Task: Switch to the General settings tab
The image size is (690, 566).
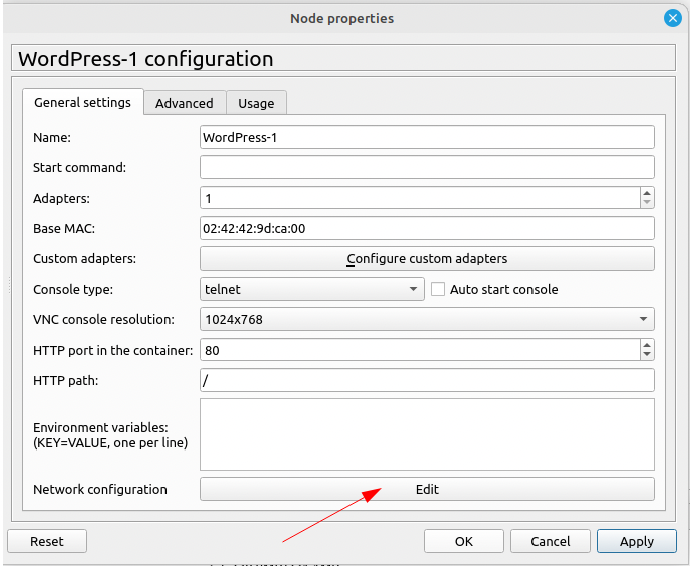Action: click(82, 103)
